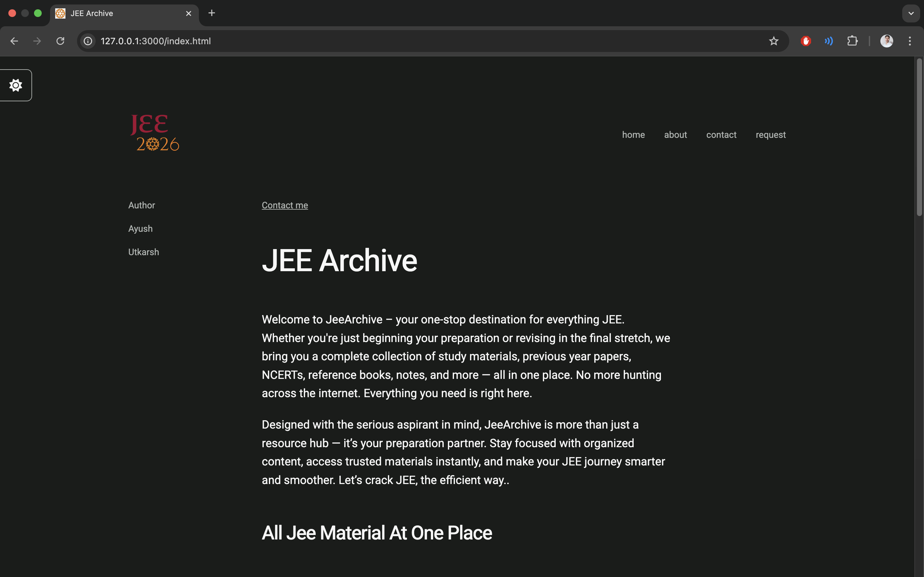Go to the about nav item

(675, 135)
